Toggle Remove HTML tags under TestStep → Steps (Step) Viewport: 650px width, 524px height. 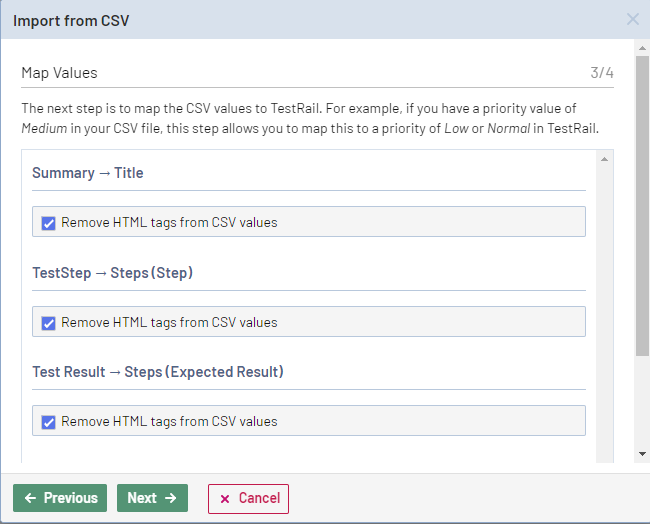click(48, 323)
